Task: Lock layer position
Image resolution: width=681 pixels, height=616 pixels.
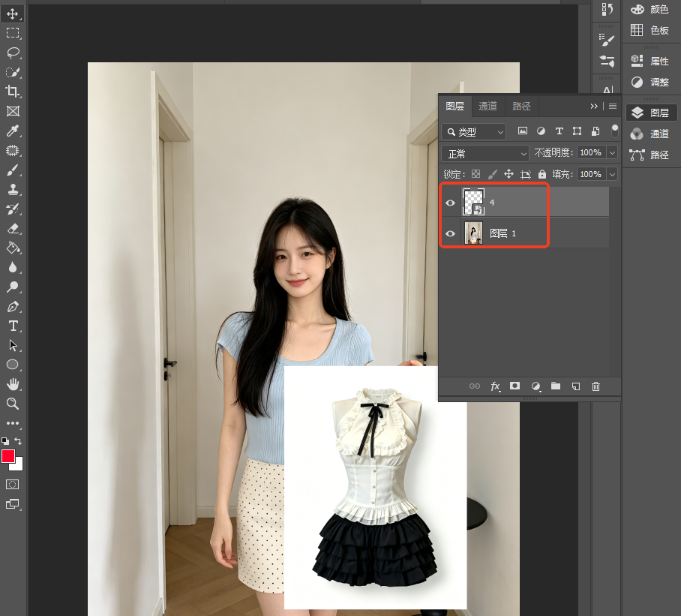Action: 508,174
